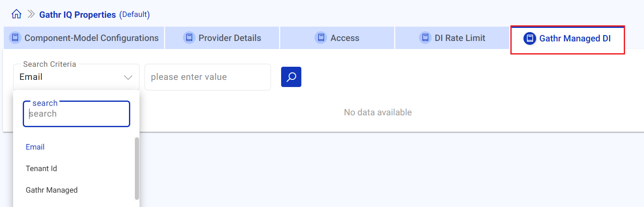The image size is (644, 207).
Task: Go to the Home page icon
Action: [16, 14]
